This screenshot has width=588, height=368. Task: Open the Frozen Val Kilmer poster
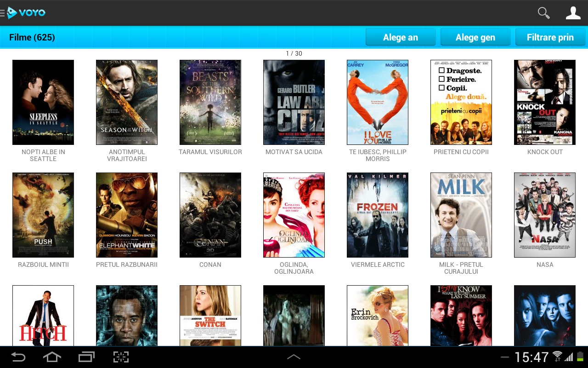point(378,215)
